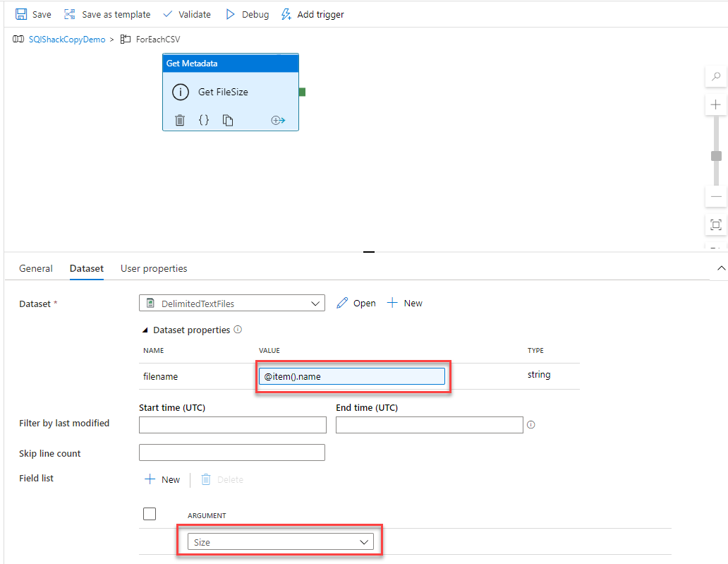The height and width of the screenshot is (564, 728).
Task: Click the canvas zoom slider handle
Action: pyautogui.click(x=716, y=156)
